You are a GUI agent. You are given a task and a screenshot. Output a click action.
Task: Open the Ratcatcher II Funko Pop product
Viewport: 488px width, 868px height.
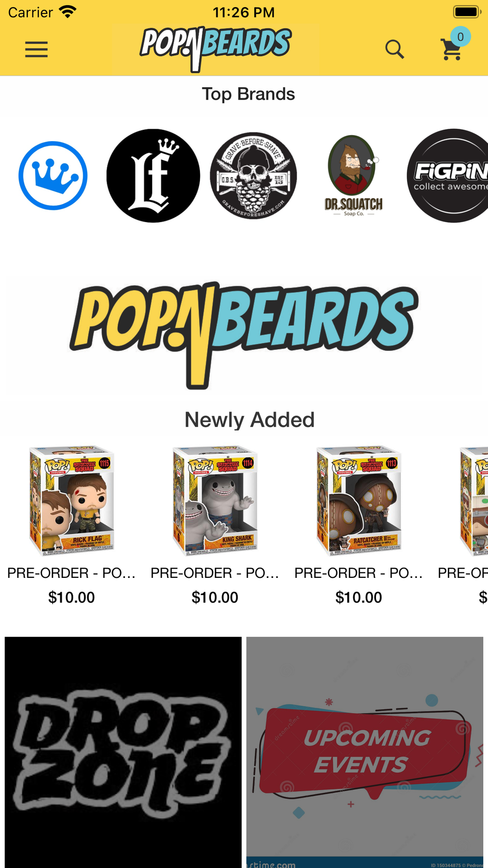pyautogui.click(x=359, y=501)
